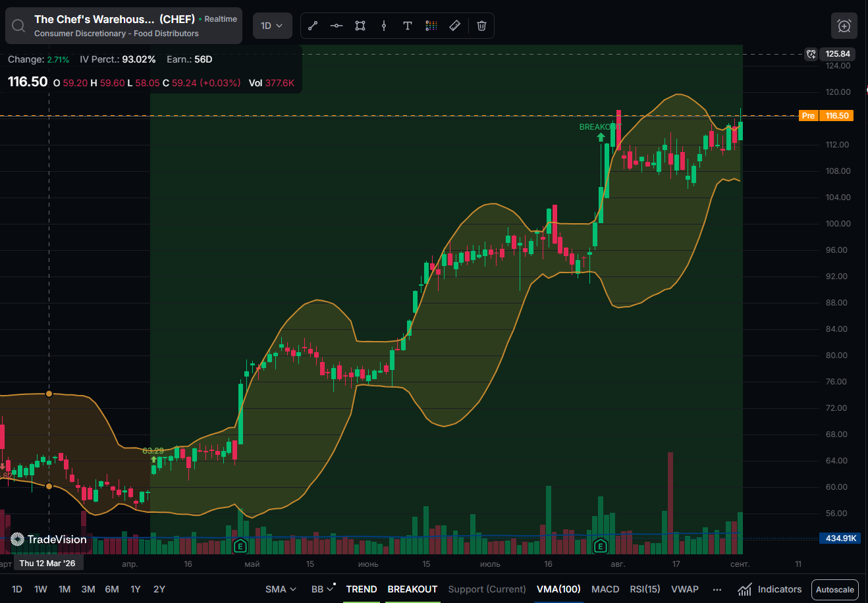Select the ruler measure tool
868x603 pixels.
pyautogui.click(x=454, y=26)
